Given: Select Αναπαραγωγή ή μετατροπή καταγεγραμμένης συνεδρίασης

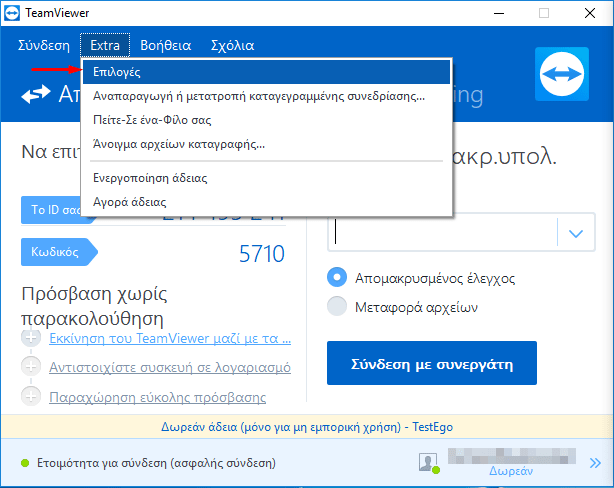Looking at the screenshot, I should coord(266,96).
